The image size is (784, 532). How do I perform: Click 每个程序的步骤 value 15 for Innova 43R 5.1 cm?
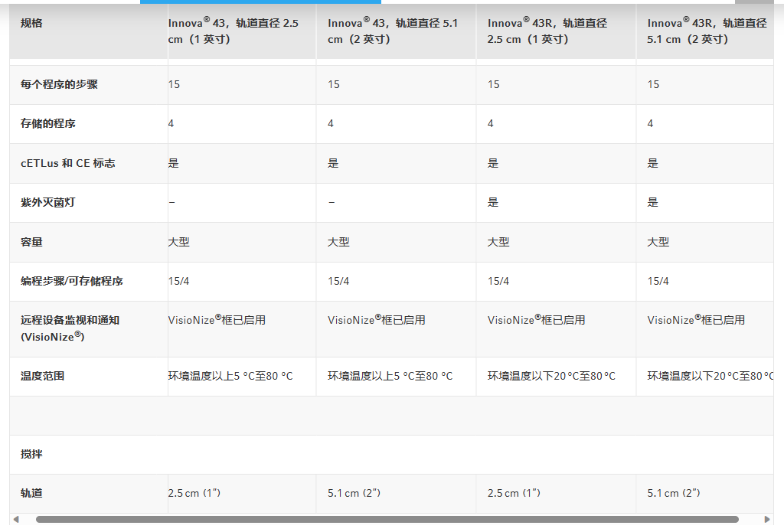(x=653, y=84)
